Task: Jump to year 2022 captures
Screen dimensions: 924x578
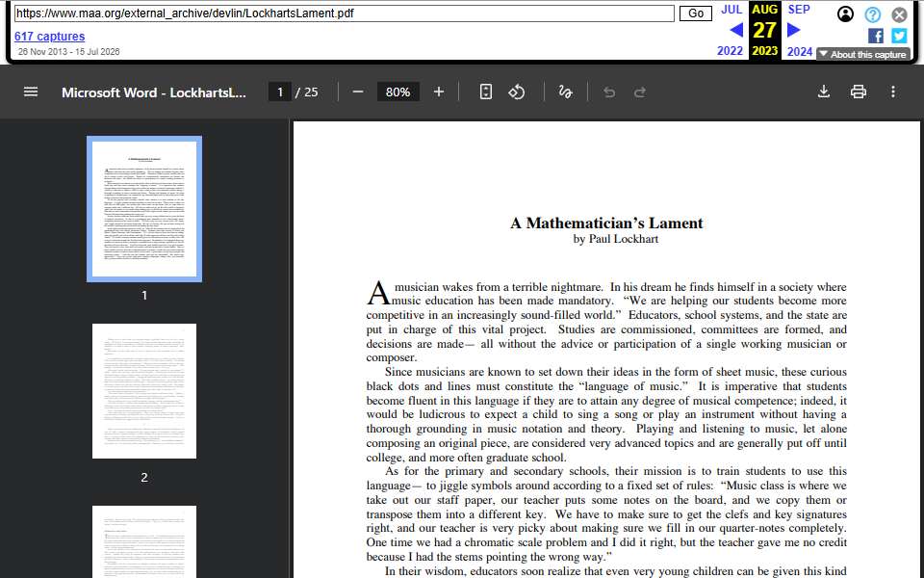Action: pos(731,51)
